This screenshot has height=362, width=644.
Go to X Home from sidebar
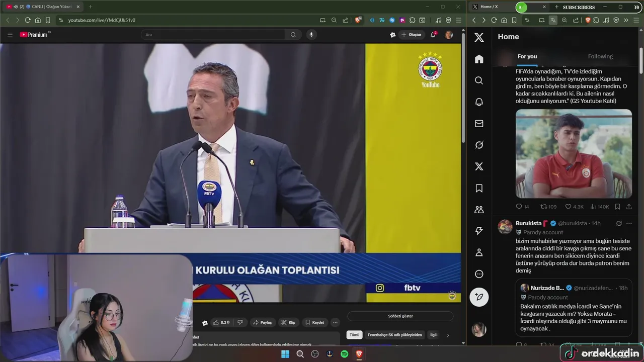pos(479,59)
